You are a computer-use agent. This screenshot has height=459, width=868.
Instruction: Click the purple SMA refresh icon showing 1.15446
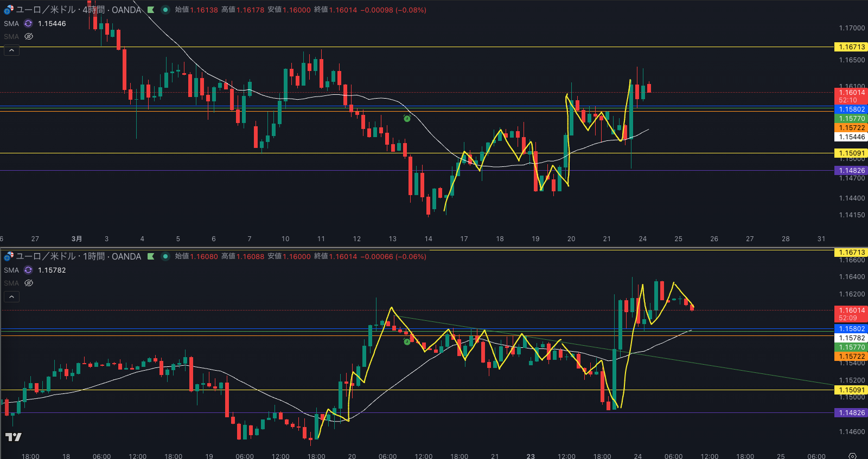28,23
